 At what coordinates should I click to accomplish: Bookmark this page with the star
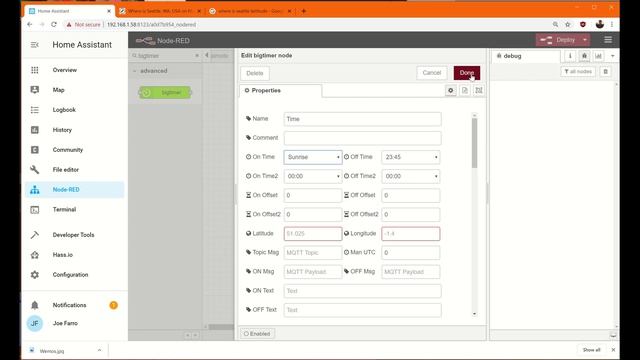click(x=568, y=24)
